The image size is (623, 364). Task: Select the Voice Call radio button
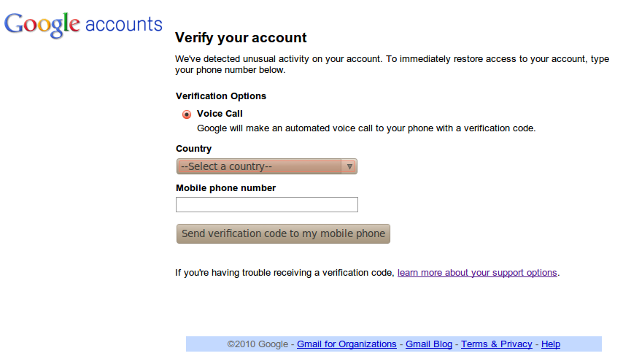point(186,115)
